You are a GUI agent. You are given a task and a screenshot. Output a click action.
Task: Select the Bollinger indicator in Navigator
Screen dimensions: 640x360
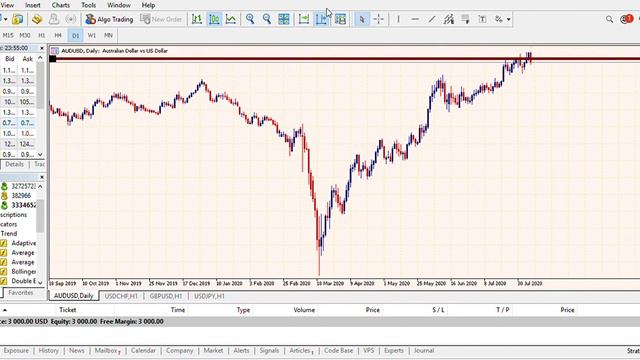[x=23, y=271]
